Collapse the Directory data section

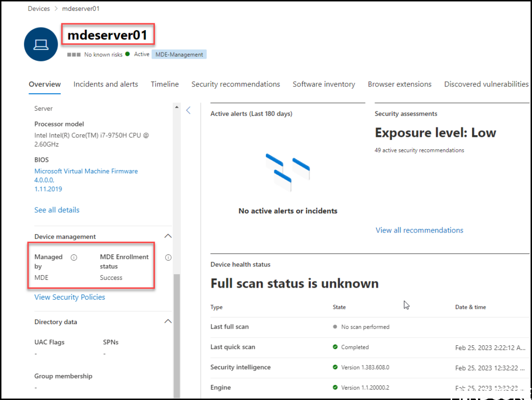tap(168, 321)
